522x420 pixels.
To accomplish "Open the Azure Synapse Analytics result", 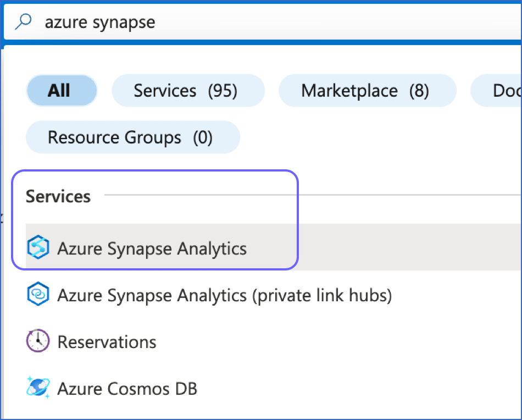I will [152, 248].
